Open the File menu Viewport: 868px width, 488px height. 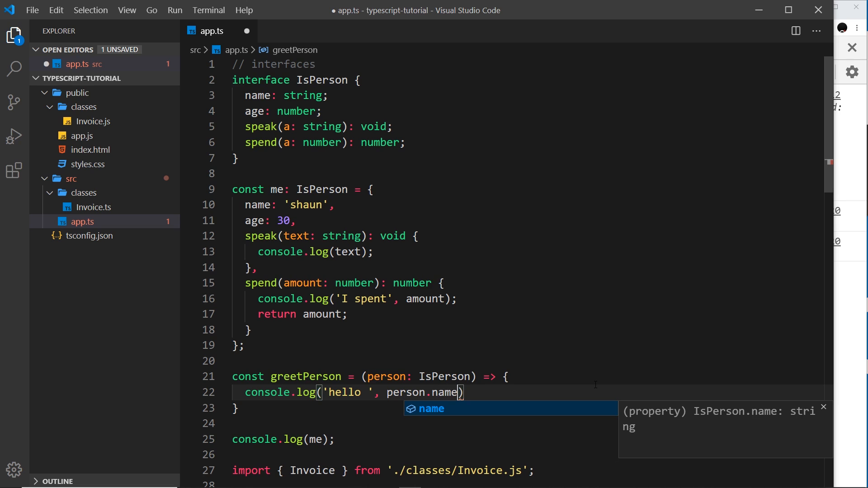32,10
